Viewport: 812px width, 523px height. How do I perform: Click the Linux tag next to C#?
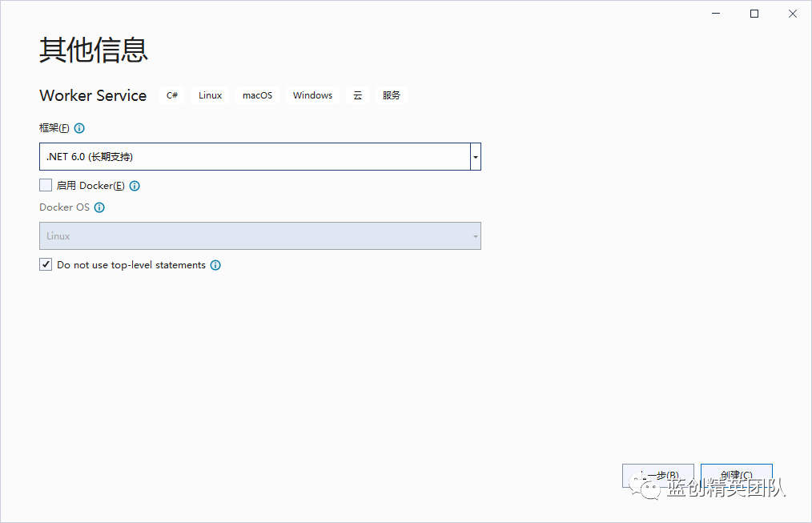(x=211, y=95)
